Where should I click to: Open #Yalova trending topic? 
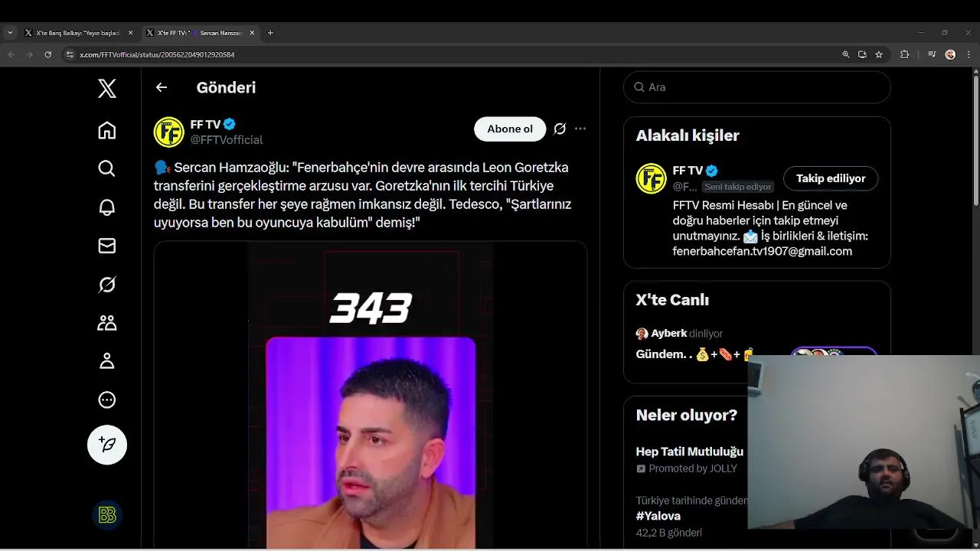658,516
